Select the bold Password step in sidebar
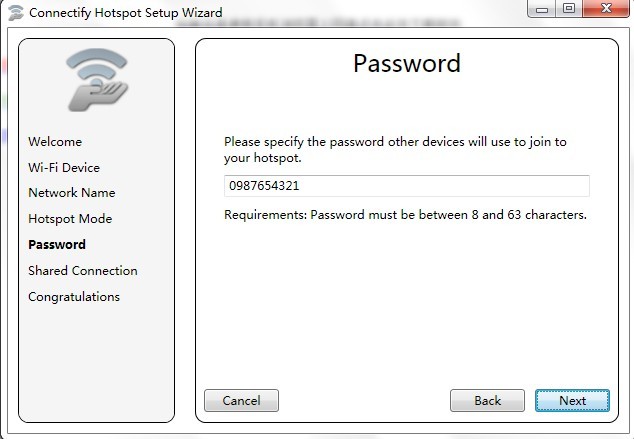 (57, 245)
